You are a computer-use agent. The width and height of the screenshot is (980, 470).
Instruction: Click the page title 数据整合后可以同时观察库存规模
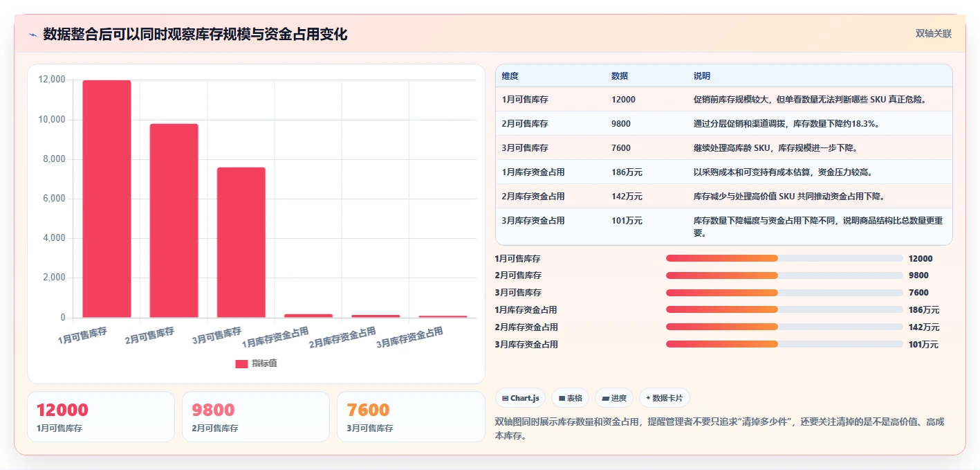pos(195,34)
